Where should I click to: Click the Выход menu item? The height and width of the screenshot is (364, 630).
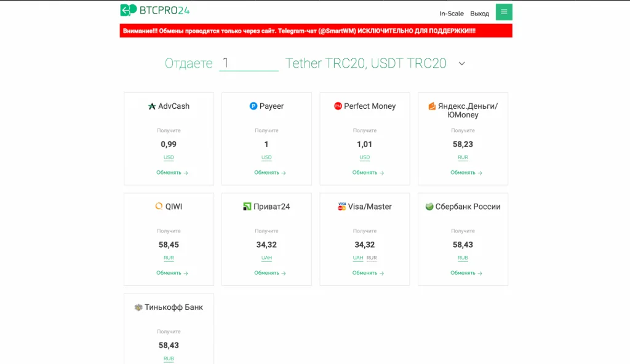480,14
